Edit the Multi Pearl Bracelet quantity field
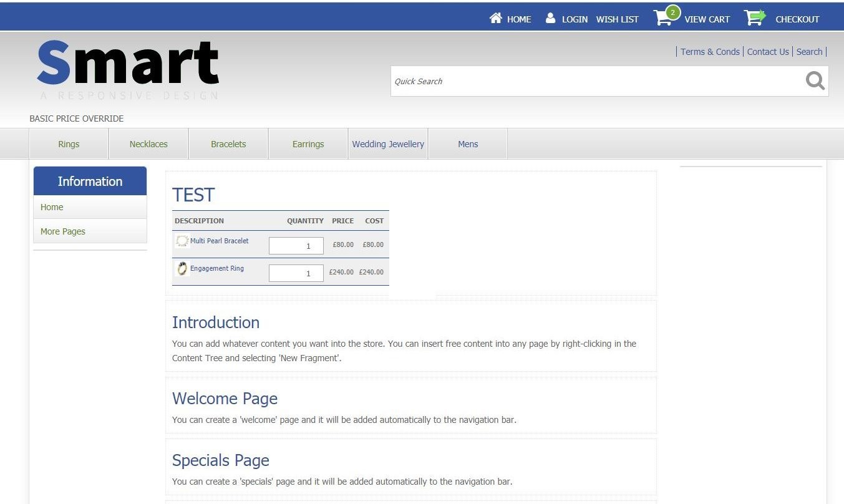Image resolution: width=844 pixels, height=504 pixels. pos(296,246)
